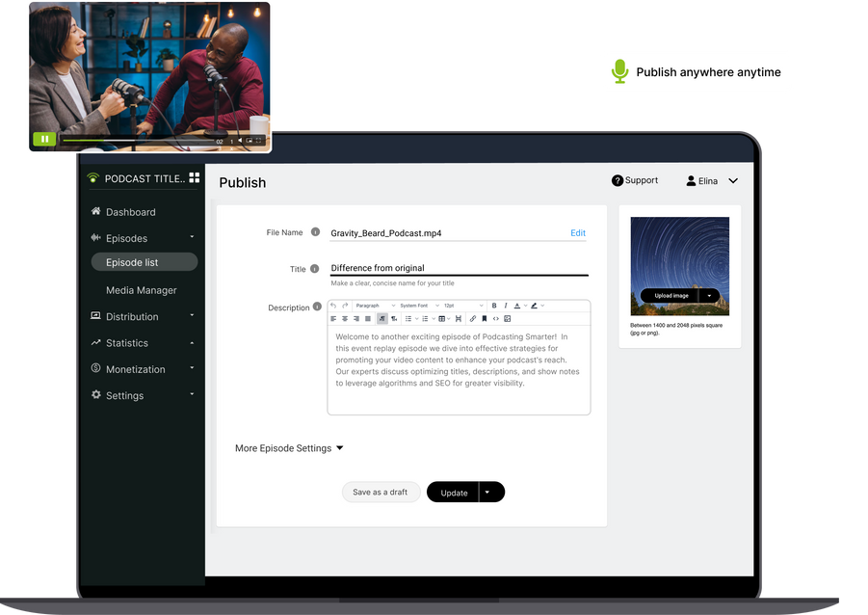Mute the video player volume
868x615 pixels.
240,141
